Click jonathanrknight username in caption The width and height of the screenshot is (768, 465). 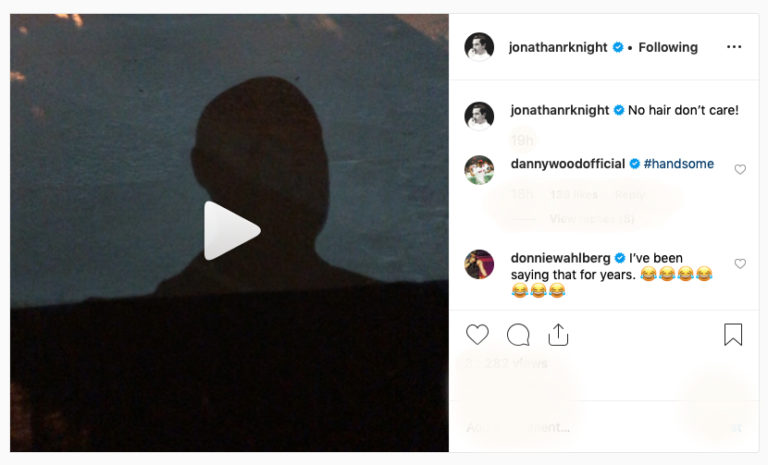(x=560, y=110)
